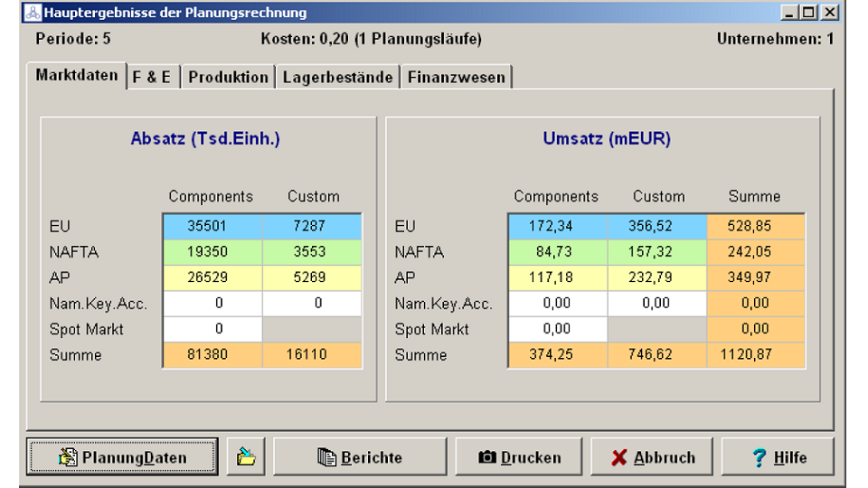Select NAFTA Custom Umsatz cell 157,32
The width and height of the screenshot is (868, 488).
click(x=657, y=252)
